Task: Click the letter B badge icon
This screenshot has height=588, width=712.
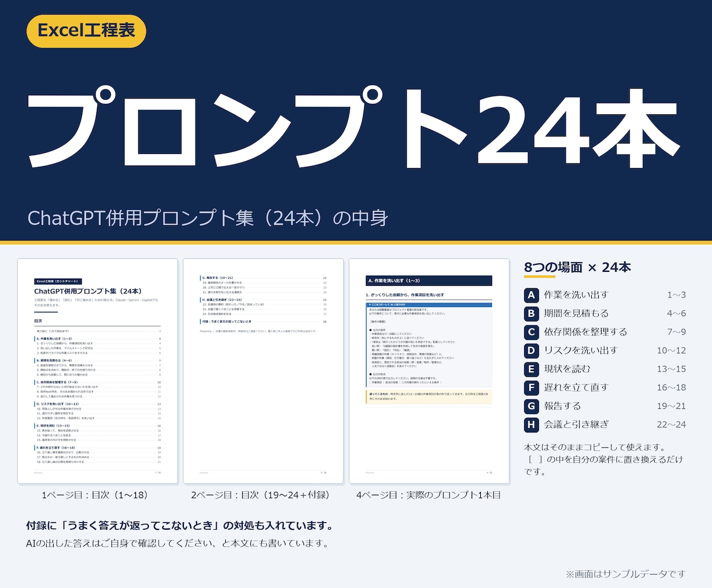Action: point(531,313)
